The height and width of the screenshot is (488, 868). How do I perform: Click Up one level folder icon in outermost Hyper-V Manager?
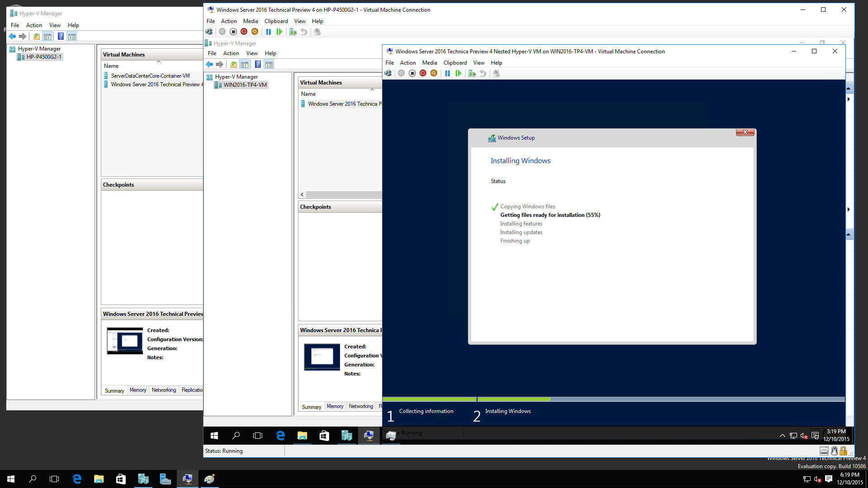37,36
